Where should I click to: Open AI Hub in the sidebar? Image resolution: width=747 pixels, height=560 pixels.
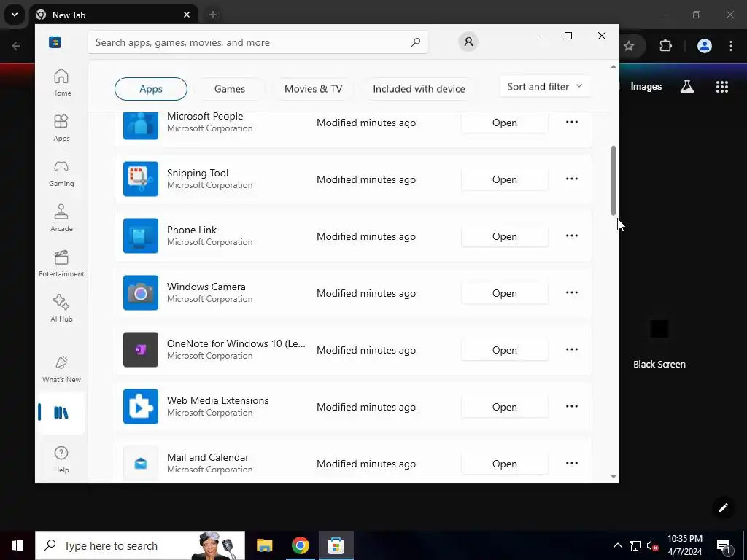click(61, 308)
